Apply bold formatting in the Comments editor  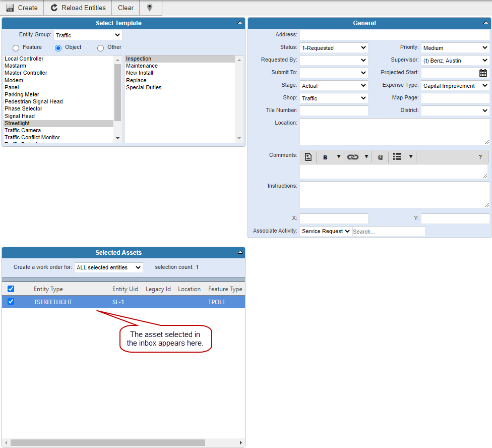[x=326, y=157]
